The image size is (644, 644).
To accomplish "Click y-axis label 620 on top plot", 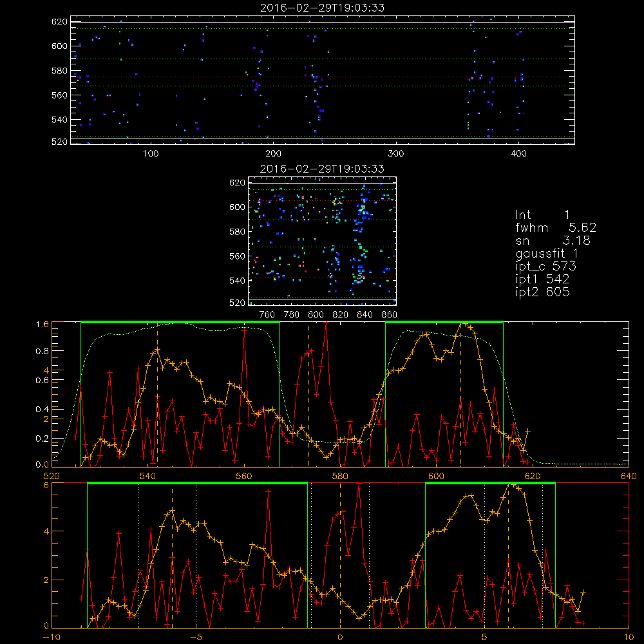I will click(59, 22).
